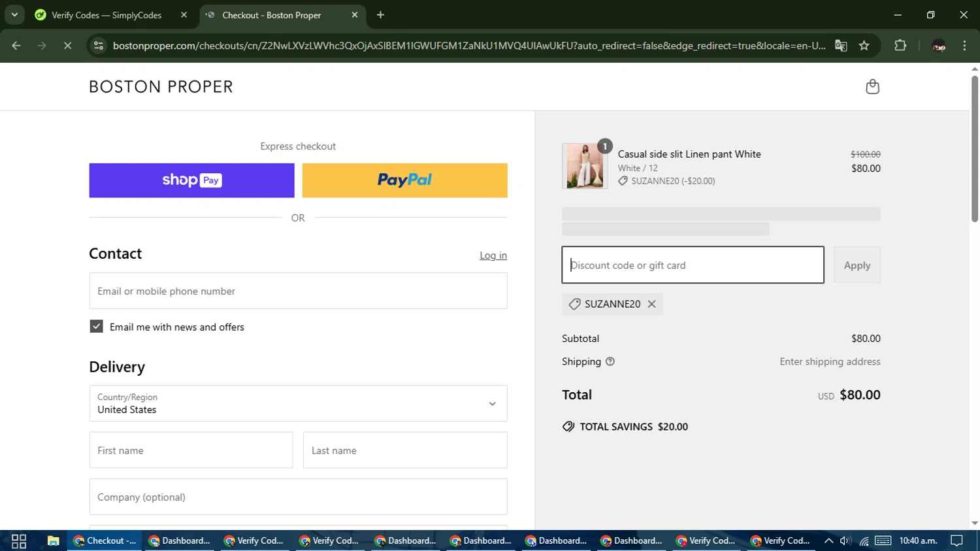Uncheck Email me with news and offers
Image resolution: width=980 pixels, height=551 pixels.
[96, 326]
